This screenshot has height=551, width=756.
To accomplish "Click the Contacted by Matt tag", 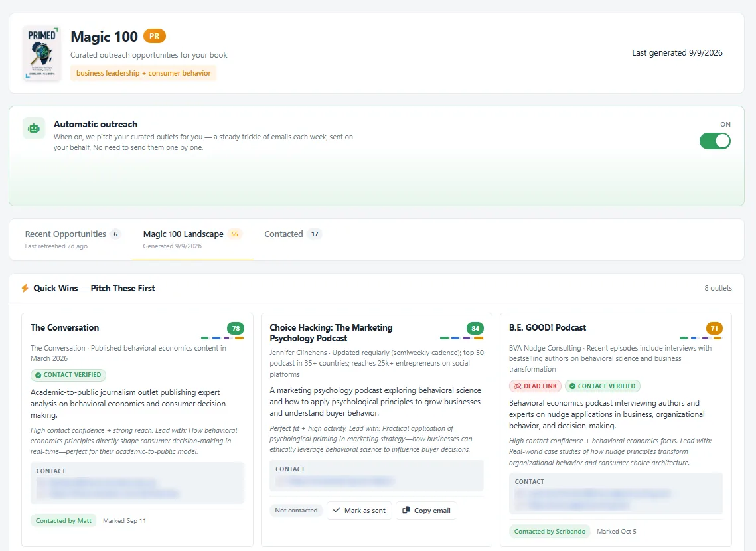I will click(64, 521).
